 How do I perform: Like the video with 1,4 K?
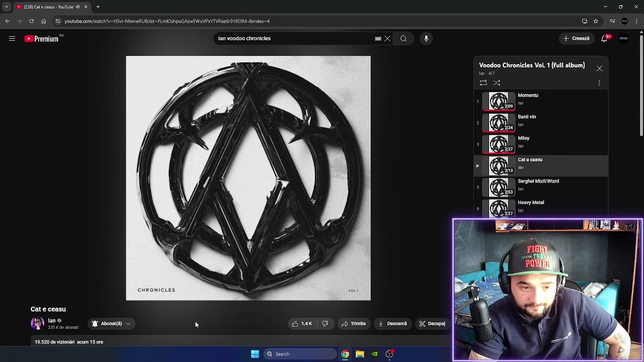(302, 324)
